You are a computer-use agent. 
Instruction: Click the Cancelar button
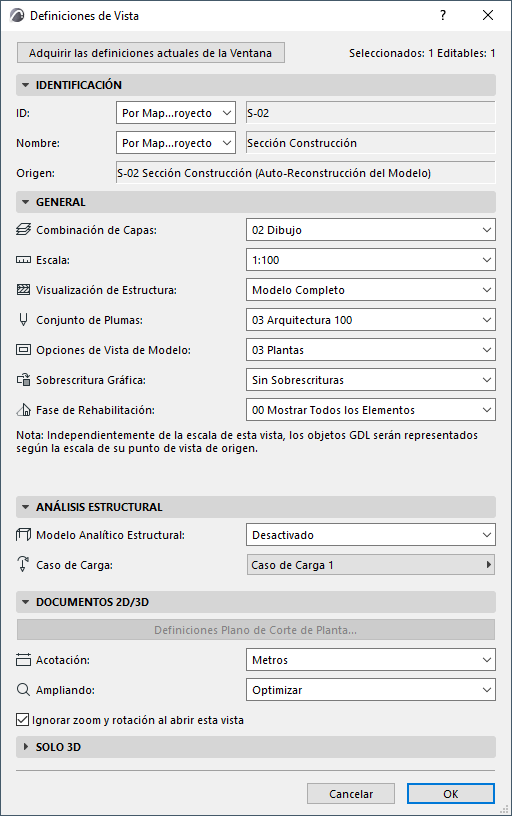tap(351, 794)
